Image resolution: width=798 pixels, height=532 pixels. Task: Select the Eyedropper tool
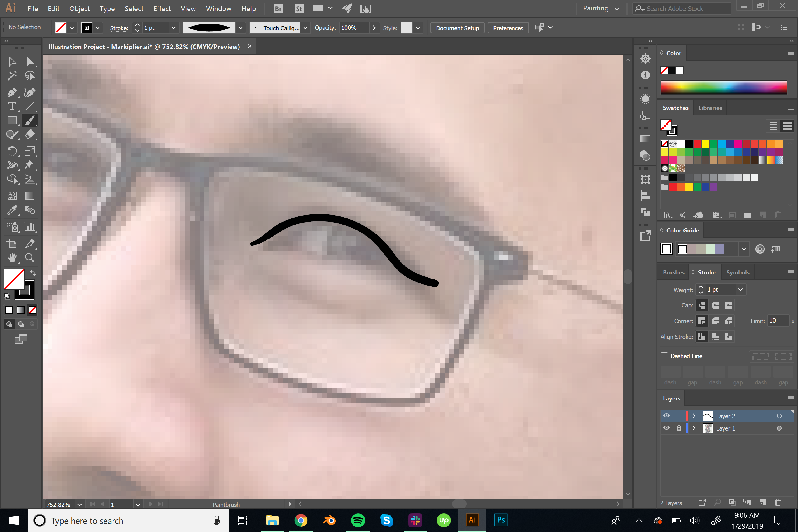tap(12, 210)
